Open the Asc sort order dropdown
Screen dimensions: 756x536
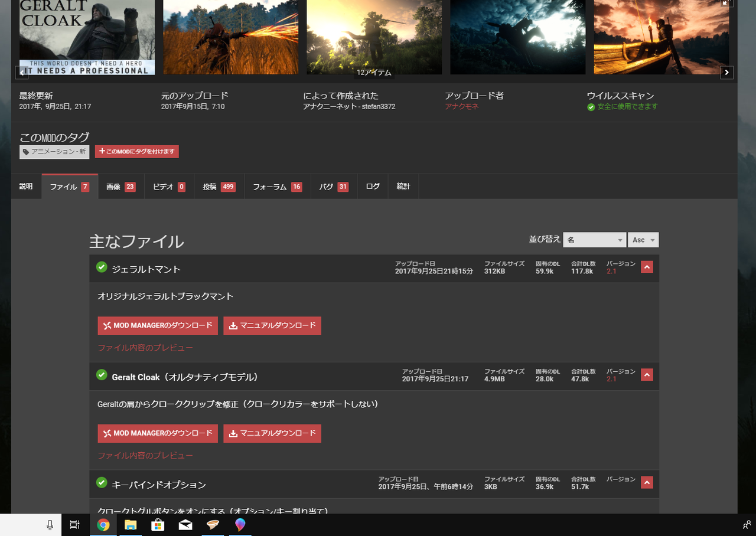[x=643, y=240]
